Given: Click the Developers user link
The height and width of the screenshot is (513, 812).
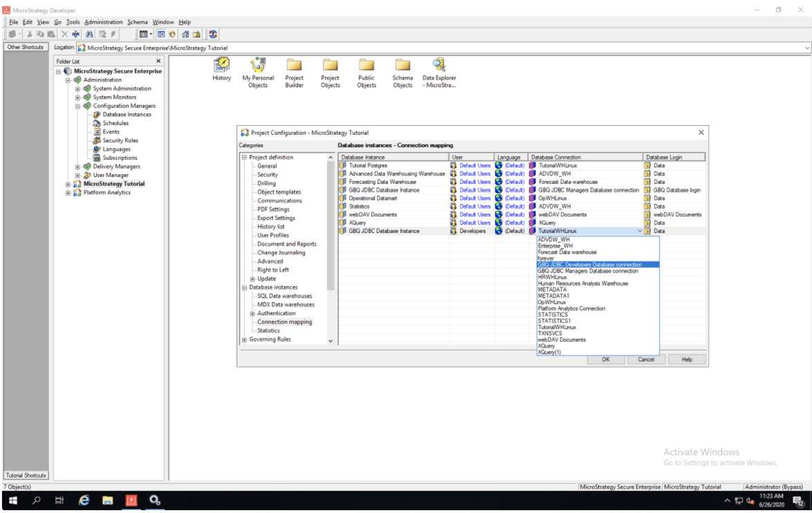Looking at the screenshot, I should click(x=472, y=231).
